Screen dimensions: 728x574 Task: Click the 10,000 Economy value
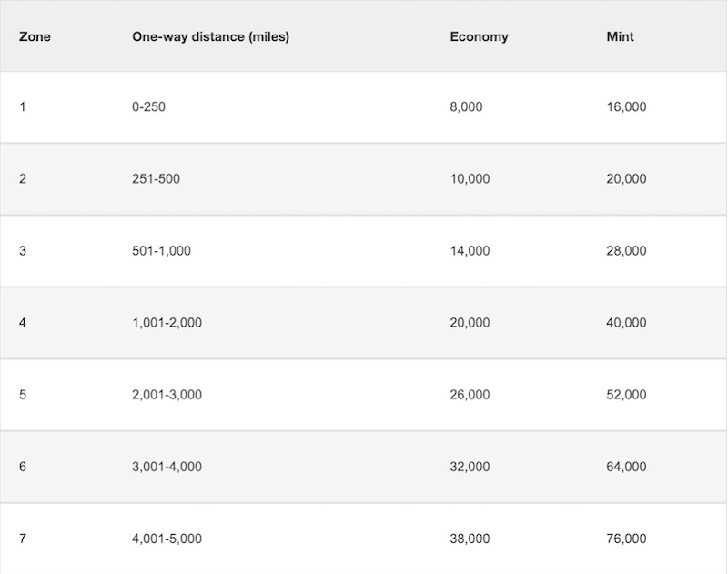click(x=470, y=178)
